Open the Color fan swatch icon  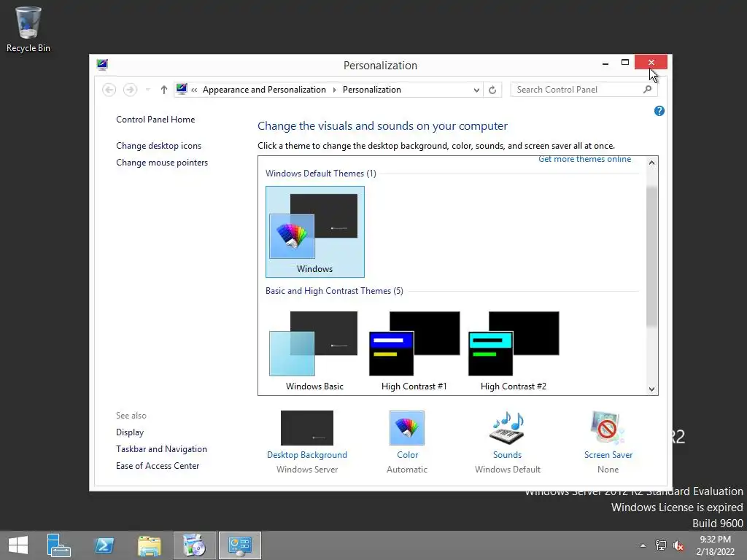pyautogui.click(x=407, y=428)
